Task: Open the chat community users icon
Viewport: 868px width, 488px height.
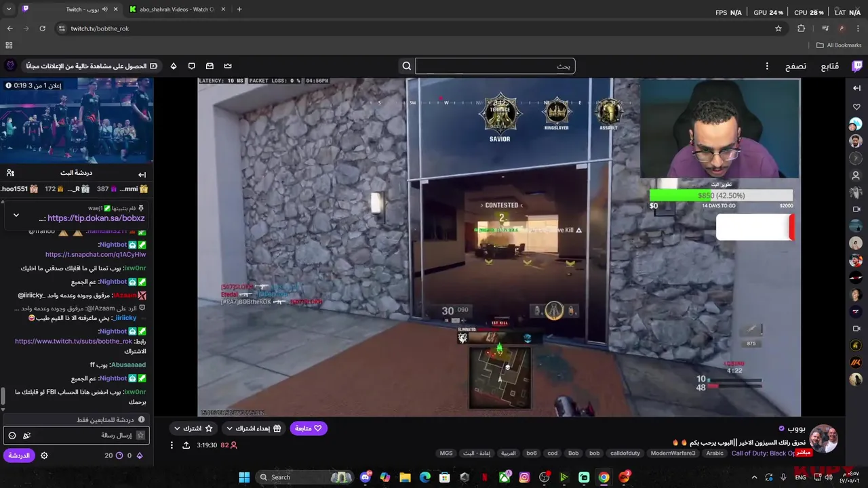Action: [10, 173]
